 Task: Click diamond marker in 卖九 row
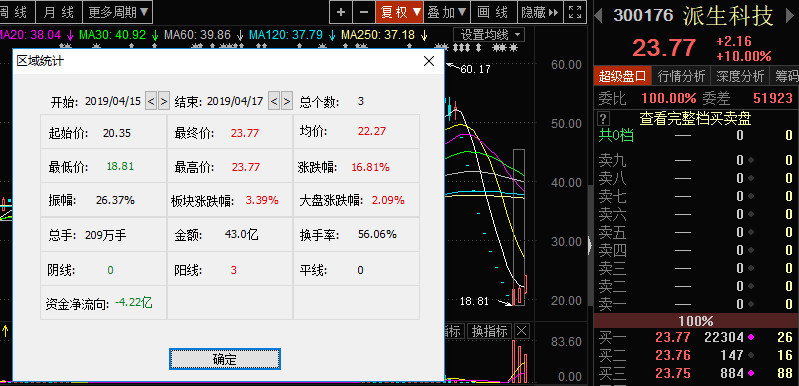point(750,160)
